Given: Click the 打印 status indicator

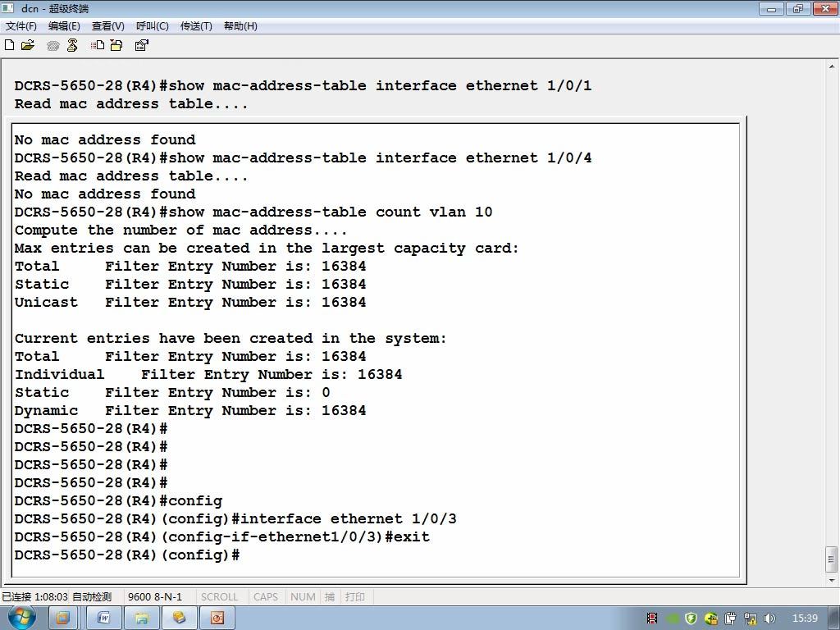Looking at the screenshot, I should click(354, 597).
